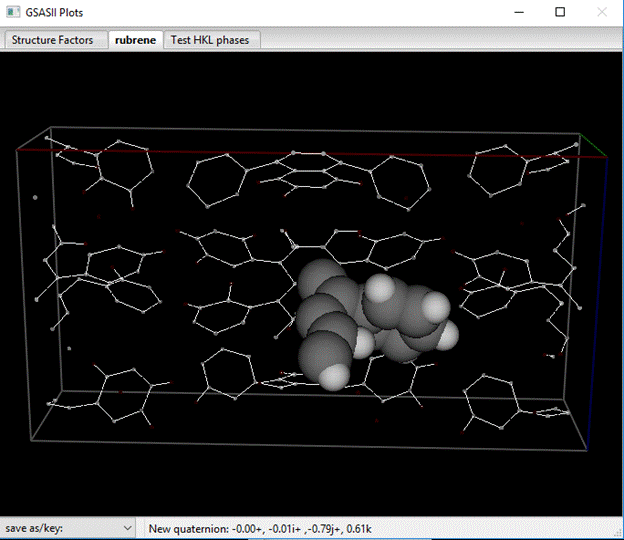Click the isolated atom dot at lower left
This screenshot has height=540, width=624.
[x=69, y=348]
